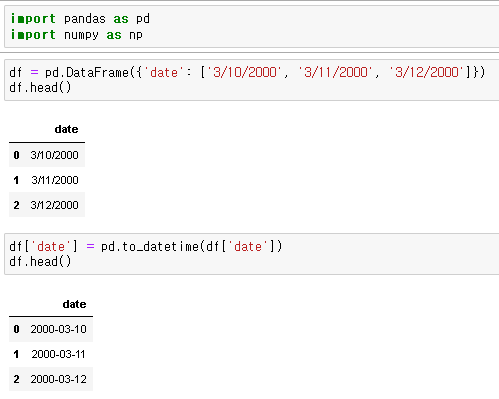
Task: Click the '3/11/2000' string in the code
Action: (x=336, y=72)
